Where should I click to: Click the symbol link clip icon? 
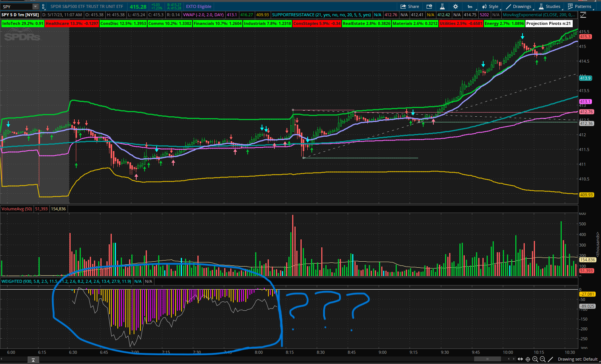(x=43, y=6)
